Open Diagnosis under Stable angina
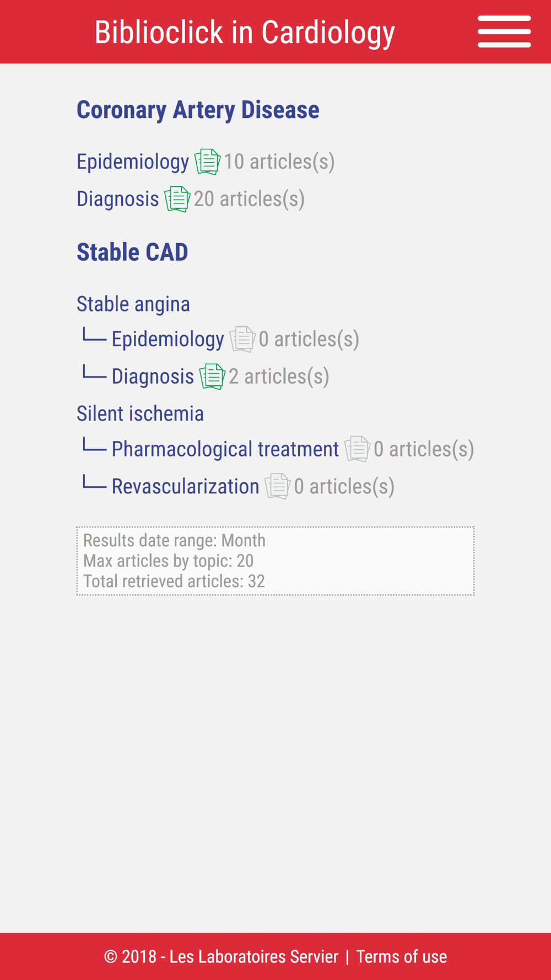551x980 pixels. (x=153, y=376)
